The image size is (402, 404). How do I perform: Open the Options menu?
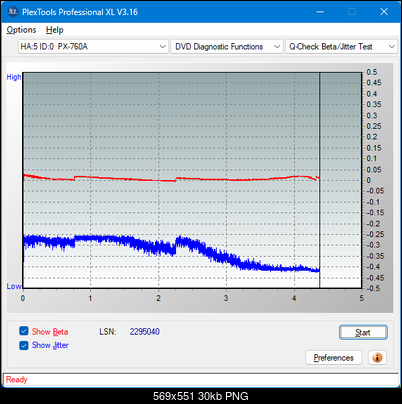tap(21, 30)
